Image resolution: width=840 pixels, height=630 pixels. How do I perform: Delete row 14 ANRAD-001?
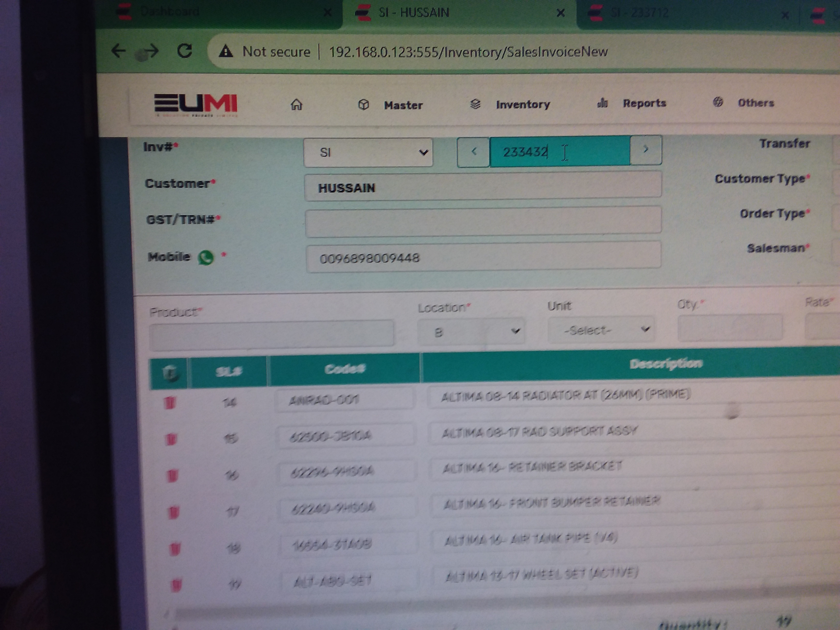click(x=170, y=402)
